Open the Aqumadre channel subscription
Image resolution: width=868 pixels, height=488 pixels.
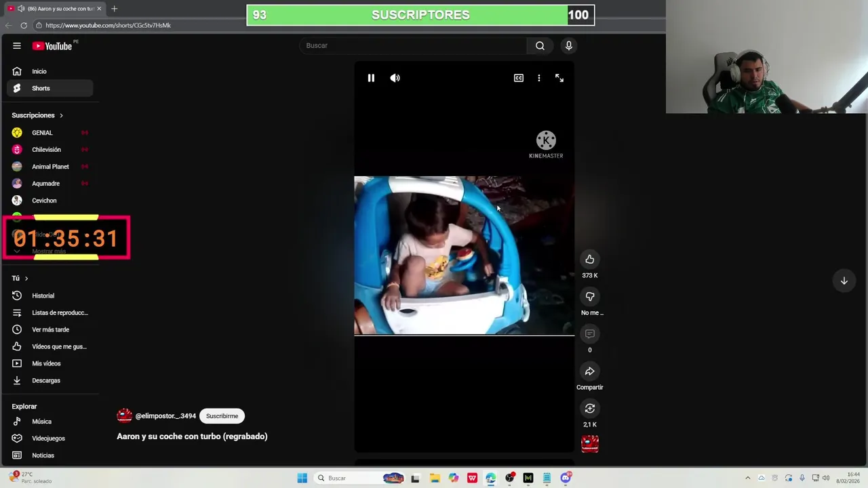pyautogui.click(x=50, y=184)
